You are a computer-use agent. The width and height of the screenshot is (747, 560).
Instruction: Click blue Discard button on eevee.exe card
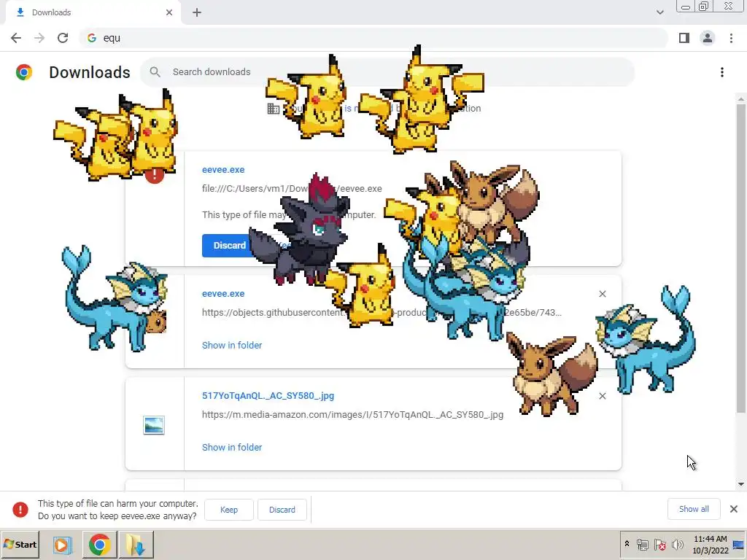coord(227,245)
